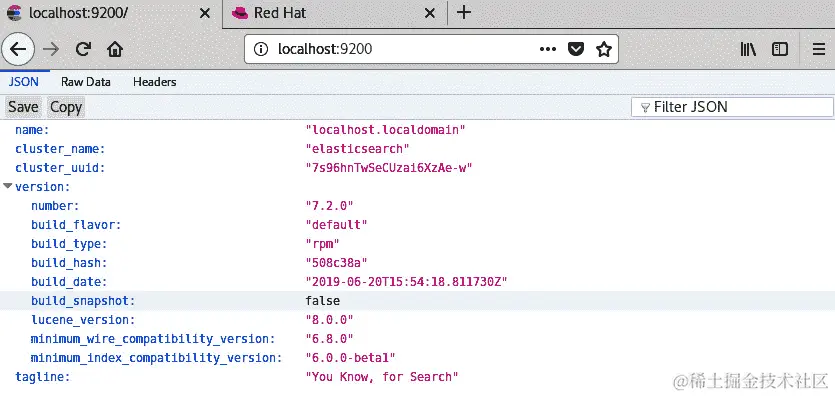Click the value "elasticsearch"

click(358, 148)
